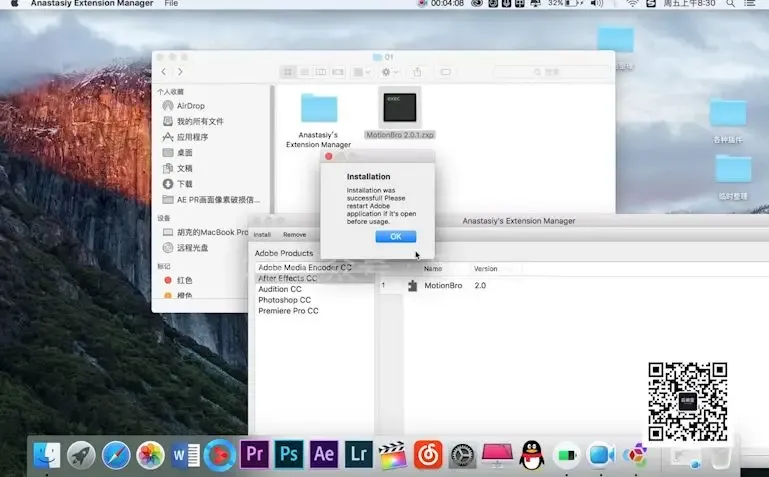Go forward in the Finder window

pyautogui.click(x=180, y=72)
